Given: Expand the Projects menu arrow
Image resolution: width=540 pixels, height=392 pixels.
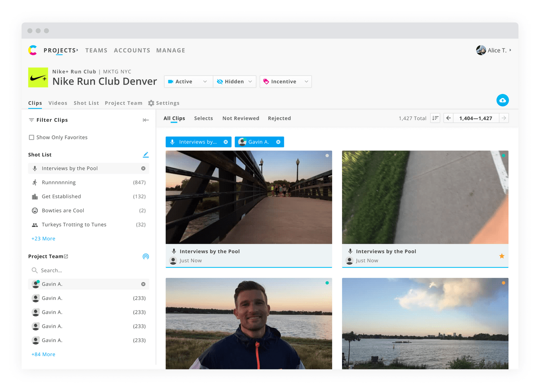Looking at the screenshot, I should 77,50.
